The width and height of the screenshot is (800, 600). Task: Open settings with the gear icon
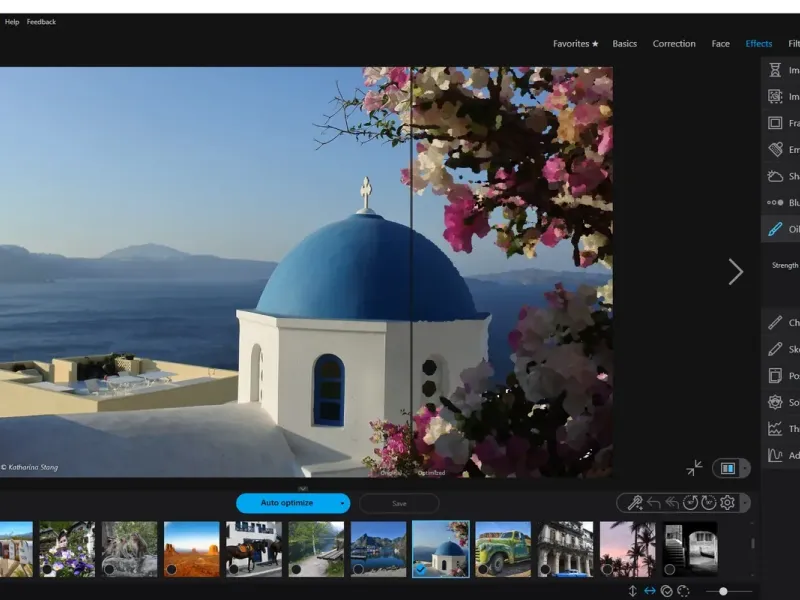point(727,502)
